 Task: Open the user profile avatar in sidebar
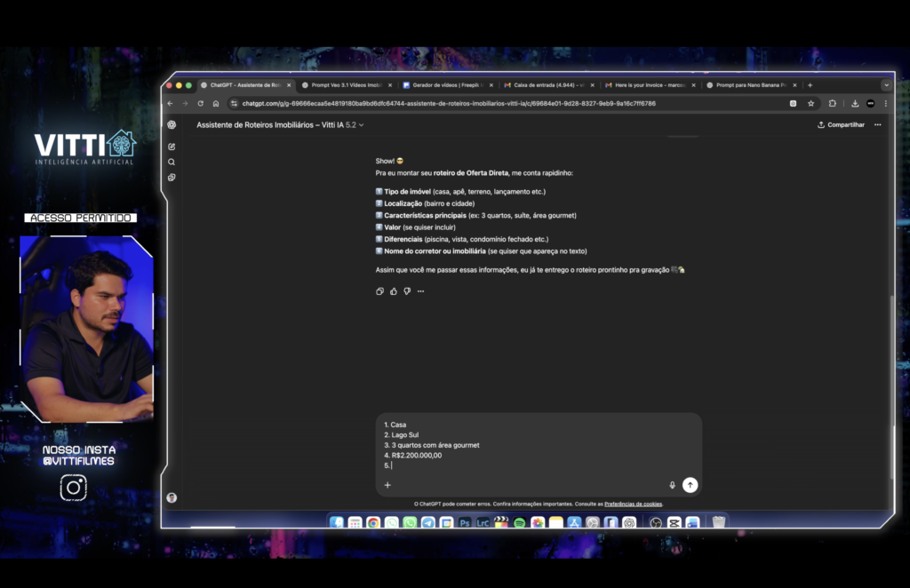[172, 497]
